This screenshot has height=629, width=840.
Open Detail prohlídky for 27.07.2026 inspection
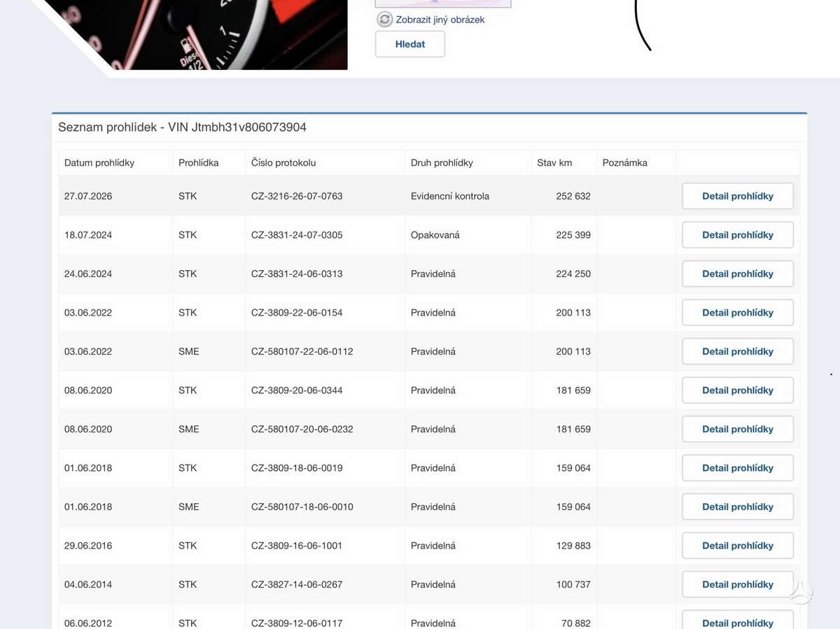[x=738, y=196]
